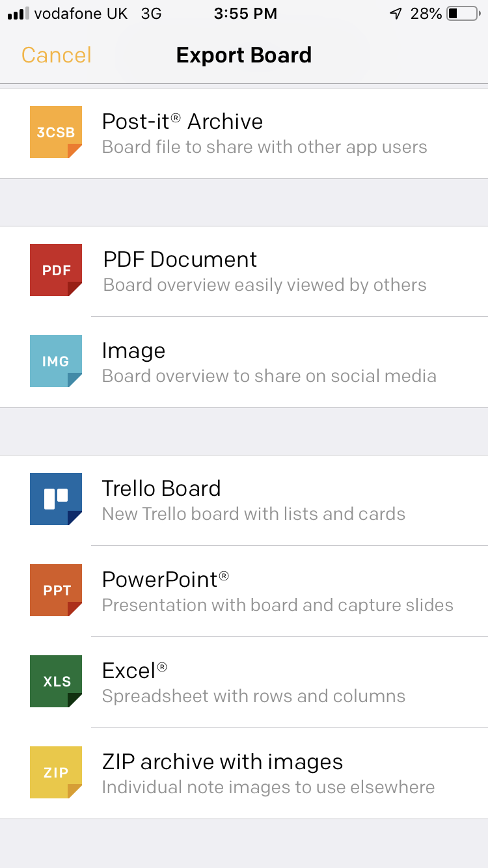Select Post-it Archive export option

pos(264,133)
